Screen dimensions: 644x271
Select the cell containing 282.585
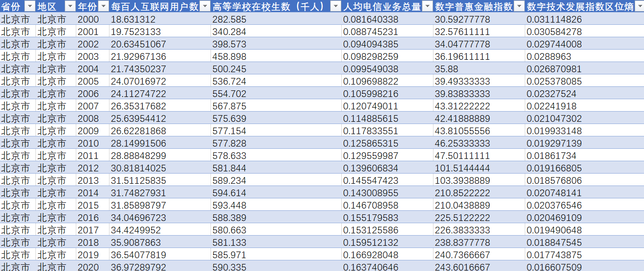point(276,19)
